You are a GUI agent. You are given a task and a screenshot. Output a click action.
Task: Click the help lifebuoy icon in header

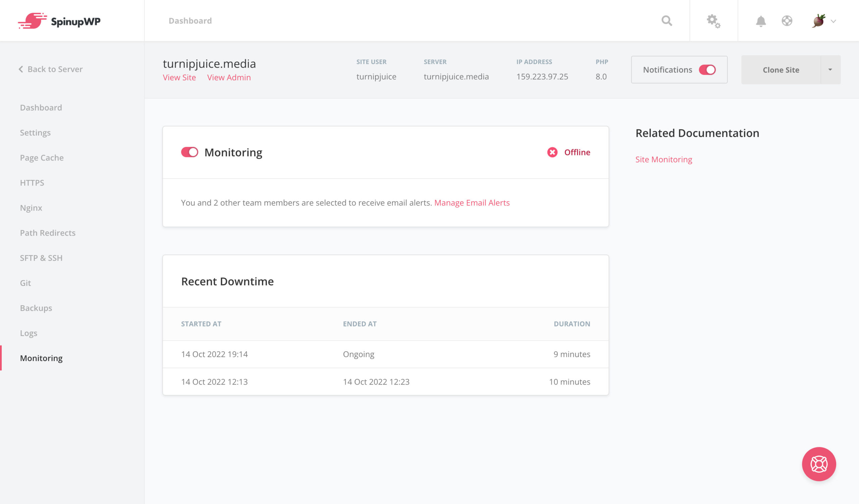787,21
